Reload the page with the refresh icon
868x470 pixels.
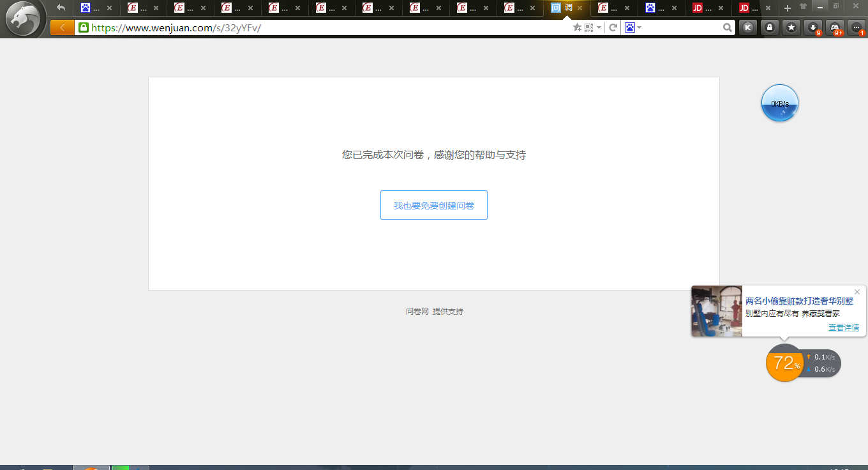613,27
